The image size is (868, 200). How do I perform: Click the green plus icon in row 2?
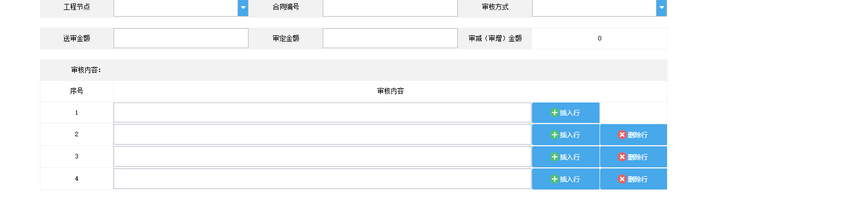(x=554, y=135)
